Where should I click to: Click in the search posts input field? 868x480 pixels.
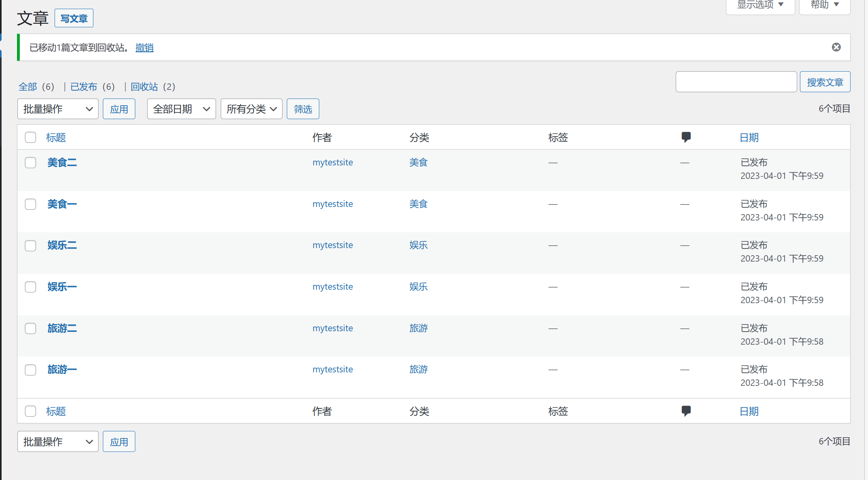(x=736, y=82)
